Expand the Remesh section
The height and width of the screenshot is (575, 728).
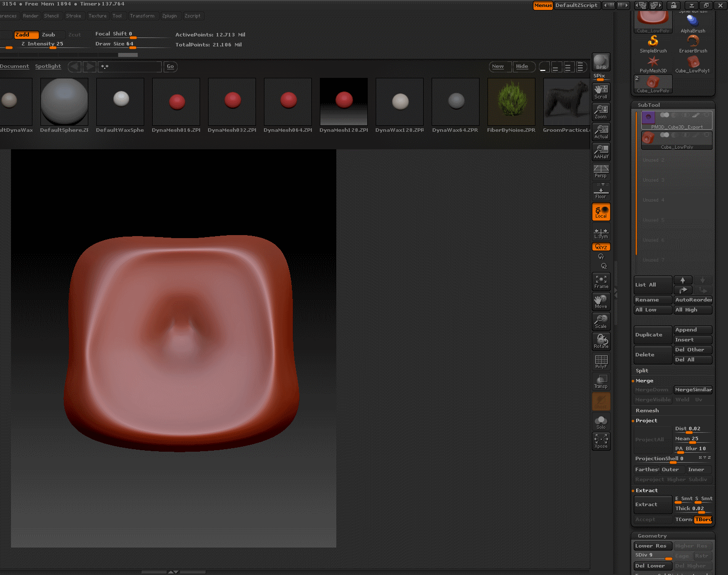647,411
